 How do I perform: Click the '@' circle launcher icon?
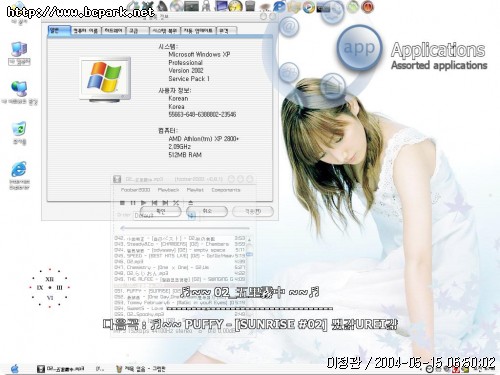tap(289, 26)
